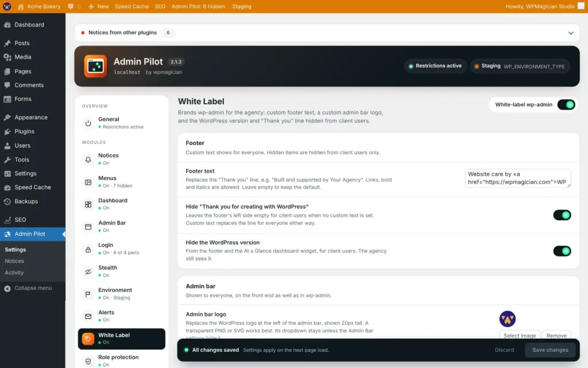Screen dimensions: 588x368
Task: Open Notices submenu under Admin Pilot
Action: tap(14, 261)
